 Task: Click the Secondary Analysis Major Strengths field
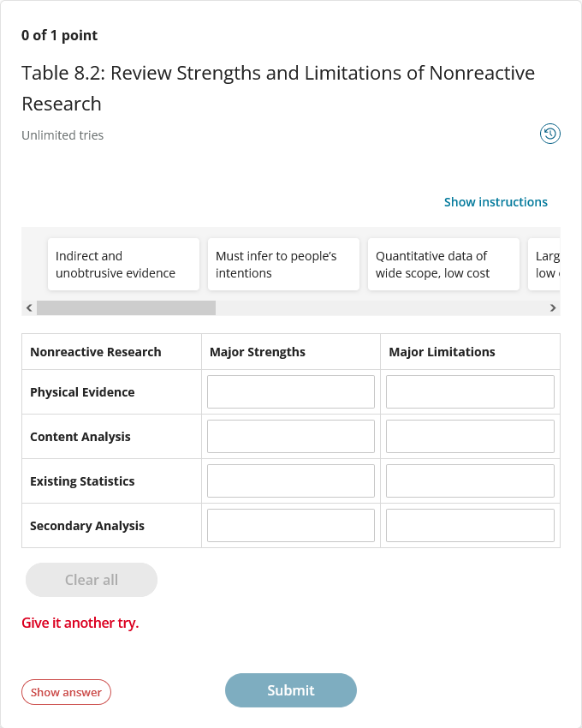[290, 525]
